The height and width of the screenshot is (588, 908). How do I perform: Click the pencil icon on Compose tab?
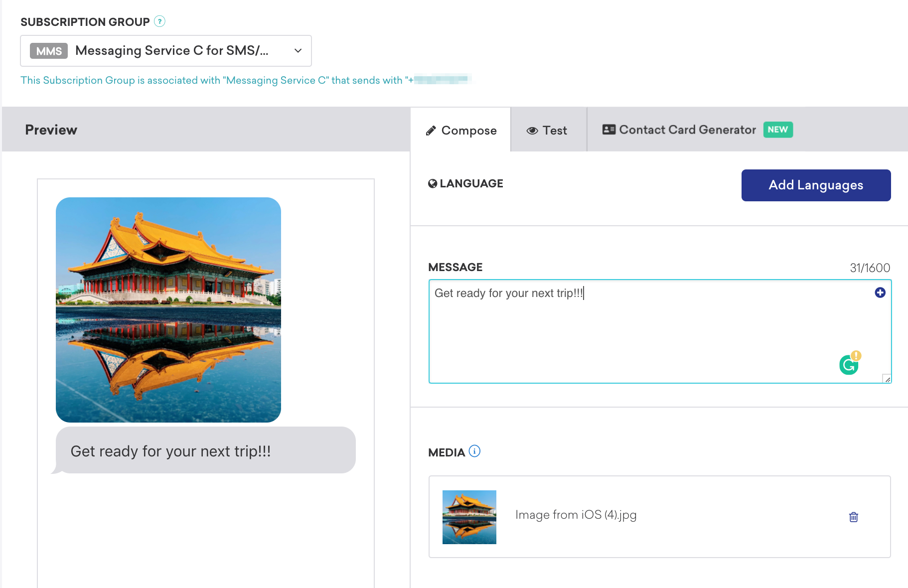(431, 131)
